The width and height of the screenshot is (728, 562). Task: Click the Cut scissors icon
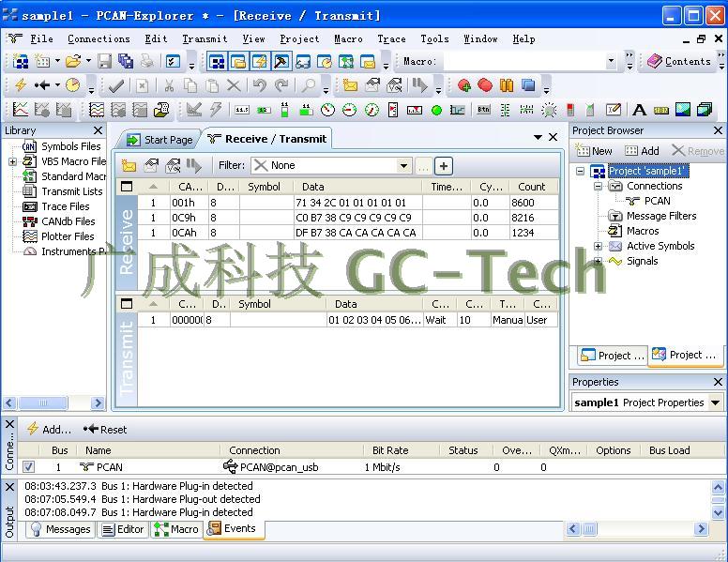[x=169, y=85]
